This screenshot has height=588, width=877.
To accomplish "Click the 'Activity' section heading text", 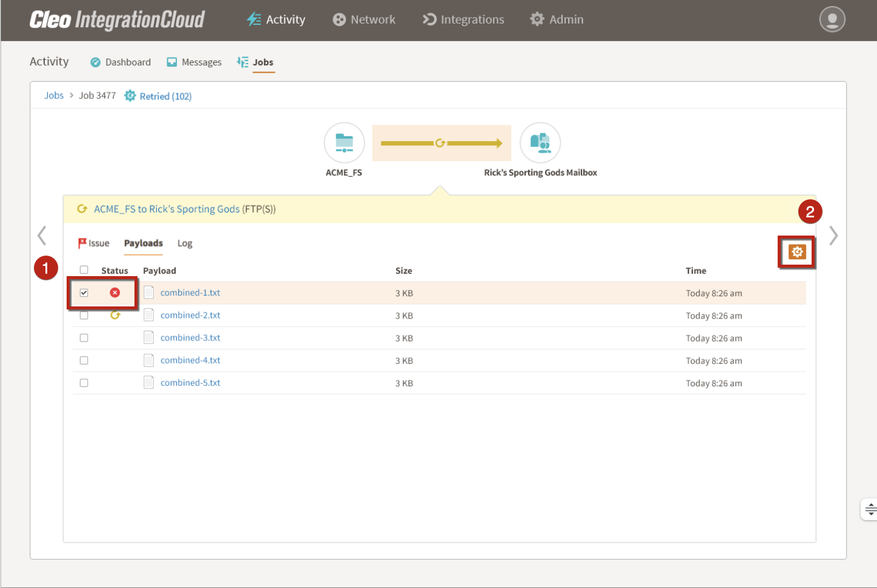I will pos(49,61).
